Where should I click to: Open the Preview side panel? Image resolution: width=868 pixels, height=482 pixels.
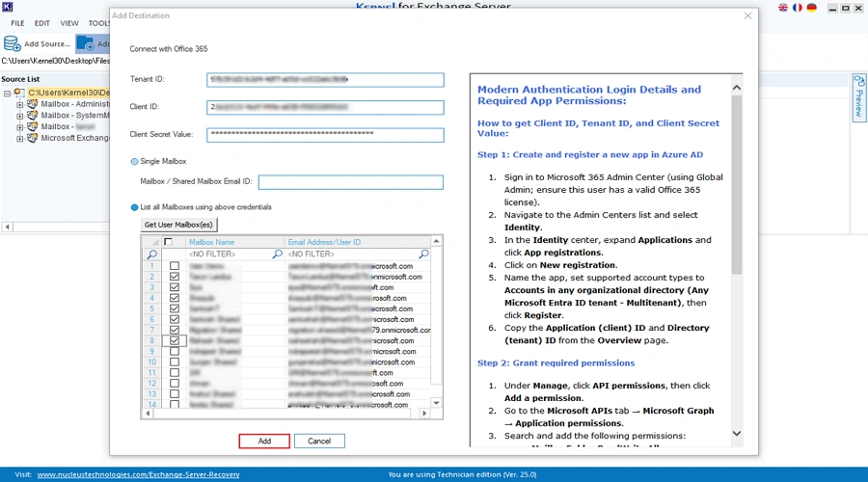pyautogui.click(x=858, y=97)
